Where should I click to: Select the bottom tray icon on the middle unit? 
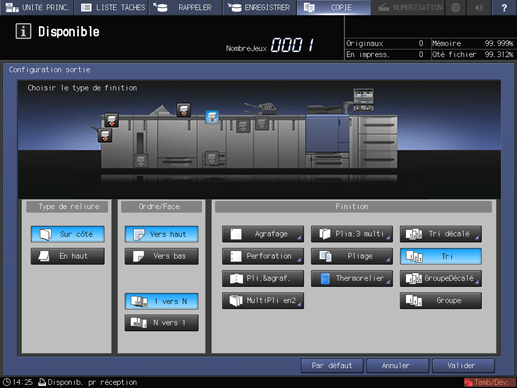pyautogui.click(x=212, y=158)
